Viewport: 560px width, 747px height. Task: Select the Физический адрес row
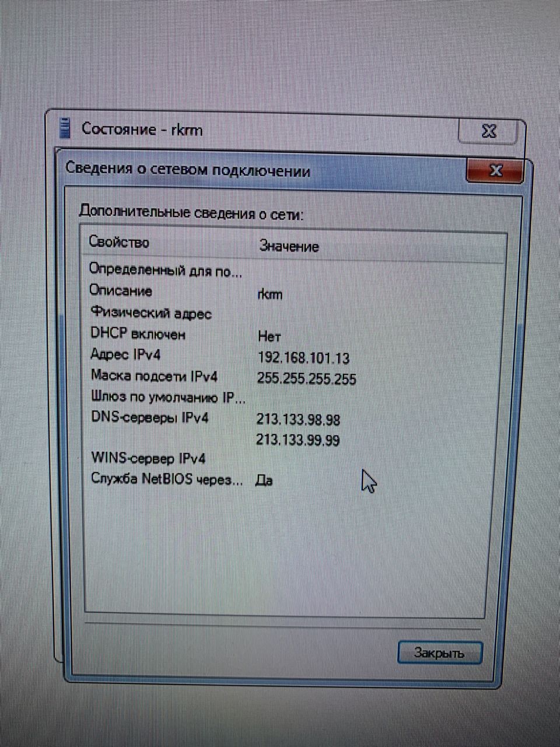pyautogui.click(x=151, y=313)
